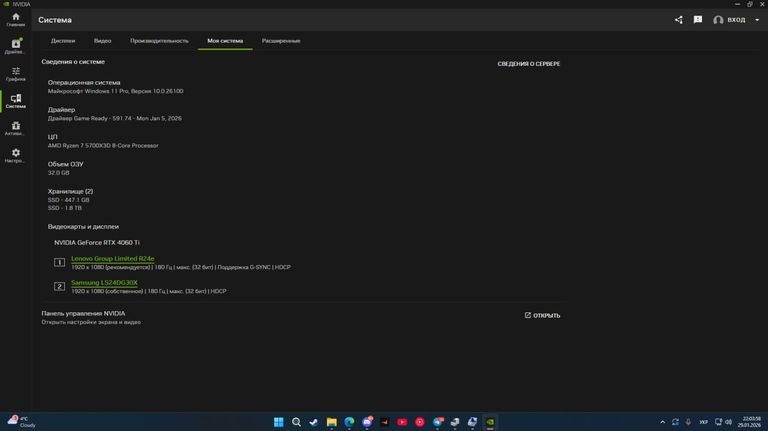The height and width of the screenshot is (431, 768).
Task: Click the СВЕДЕНИЯ О СЕРВЕРЕ button
Action: pyautogui.click(x=529, y=64)
